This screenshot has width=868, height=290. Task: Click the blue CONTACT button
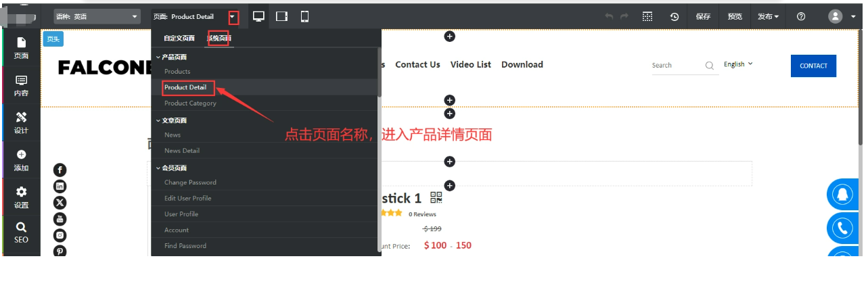click(x=813, y=66)
